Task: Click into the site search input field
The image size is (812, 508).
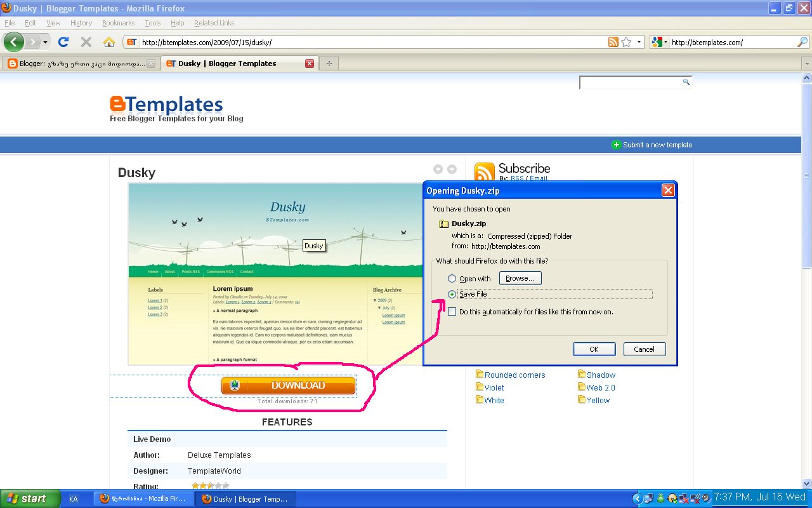Action: coord(631,83)
